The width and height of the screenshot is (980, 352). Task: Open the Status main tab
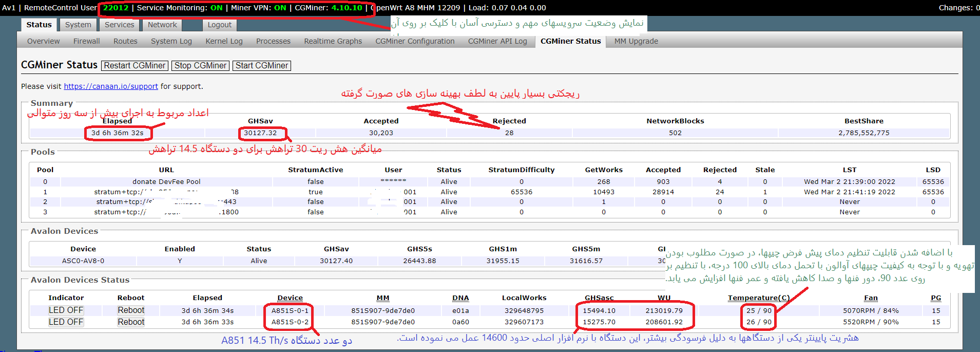click(39, 25)
